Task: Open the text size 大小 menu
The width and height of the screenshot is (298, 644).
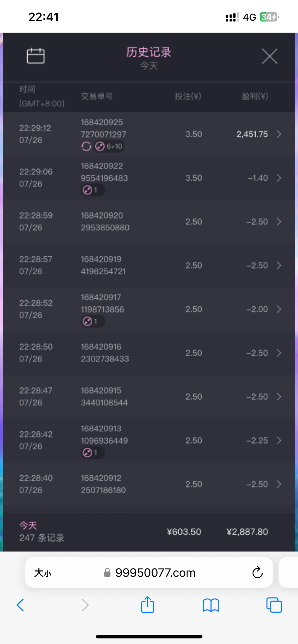Action: (x=42, y=573)
